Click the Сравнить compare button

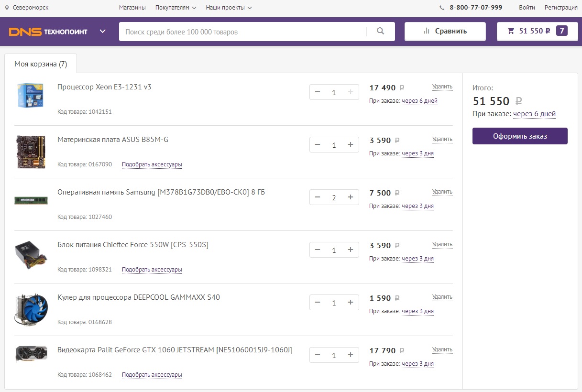click(x=445, y=32)
